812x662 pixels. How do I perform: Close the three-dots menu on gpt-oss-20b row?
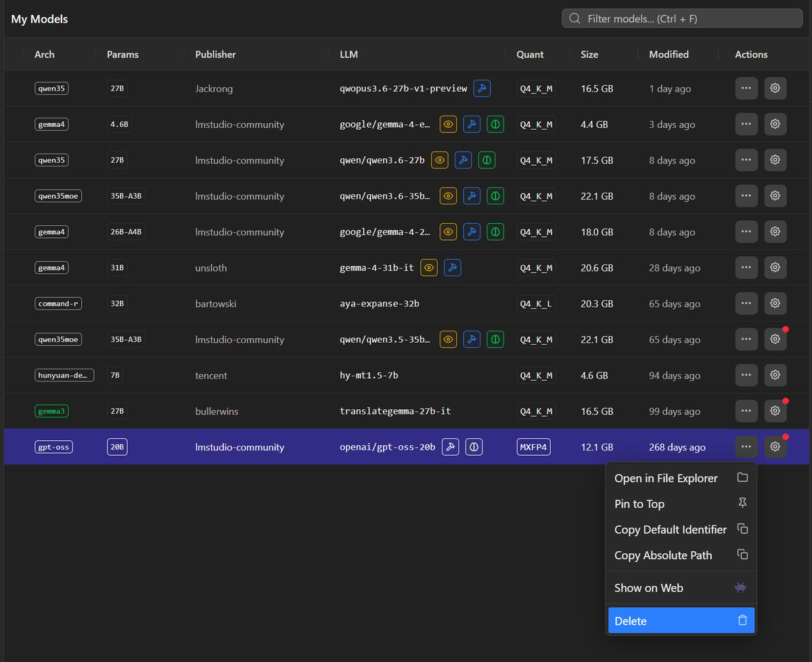[x=746, y=447]
